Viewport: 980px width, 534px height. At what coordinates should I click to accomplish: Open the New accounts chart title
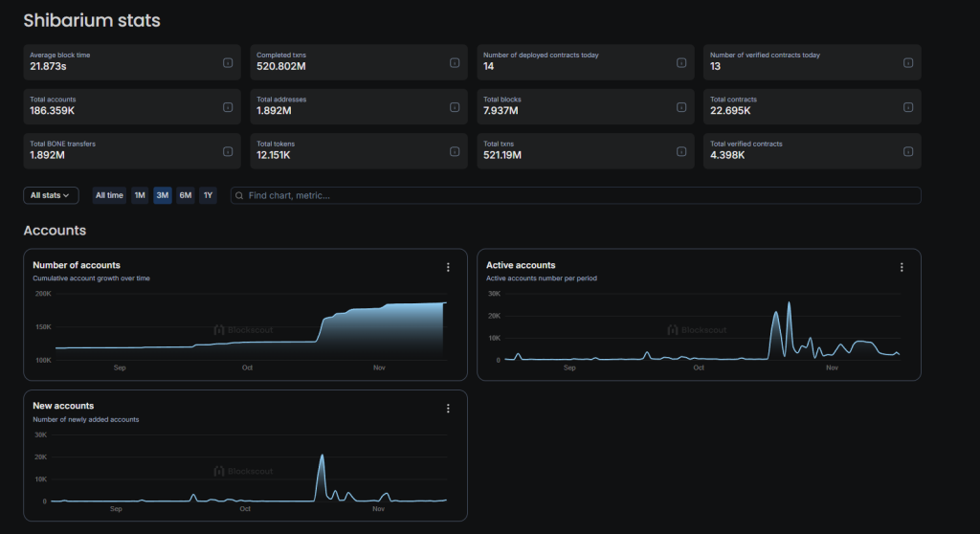coord(63,406)
